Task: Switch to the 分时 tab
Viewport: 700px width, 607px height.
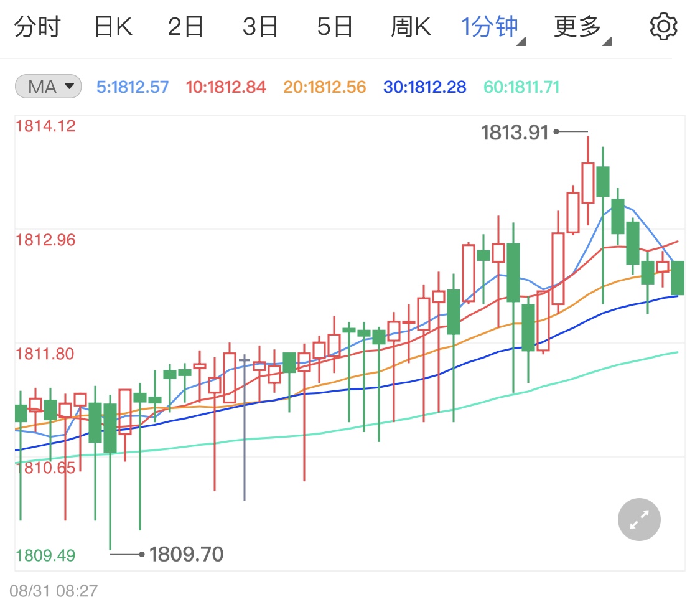Action: [37, 27]
